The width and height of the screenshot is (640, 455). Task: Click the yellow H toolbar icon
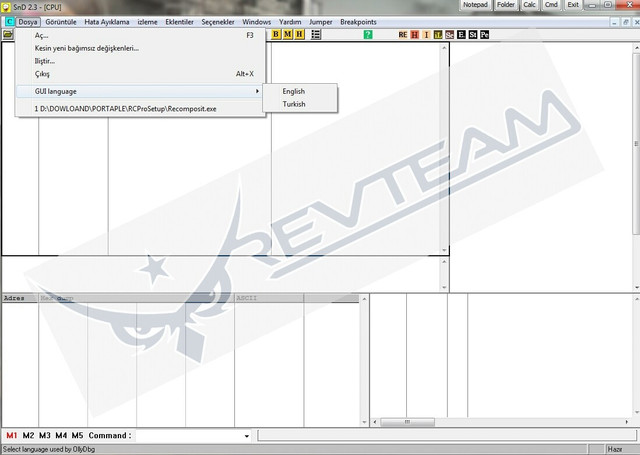[x=300, y=34]
